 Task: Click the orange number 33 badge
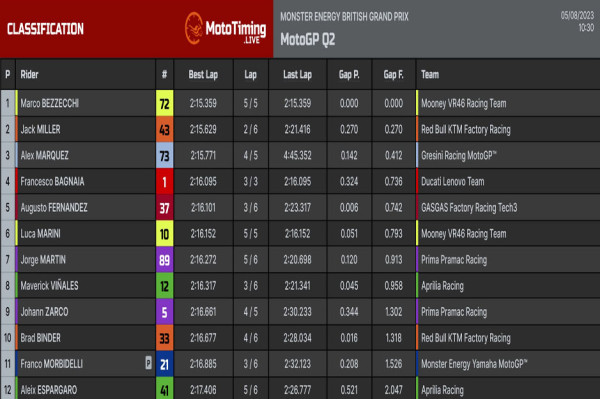[x=165, y=338]
